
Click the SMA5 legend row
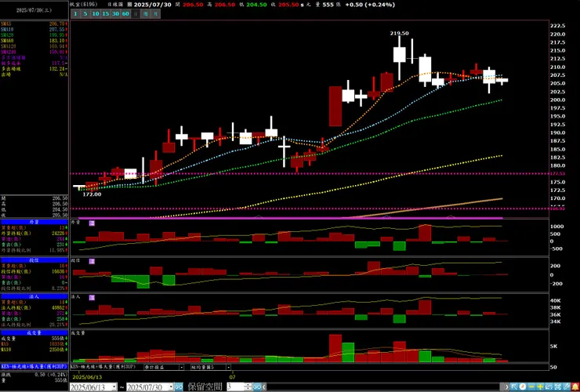[34, 24]
